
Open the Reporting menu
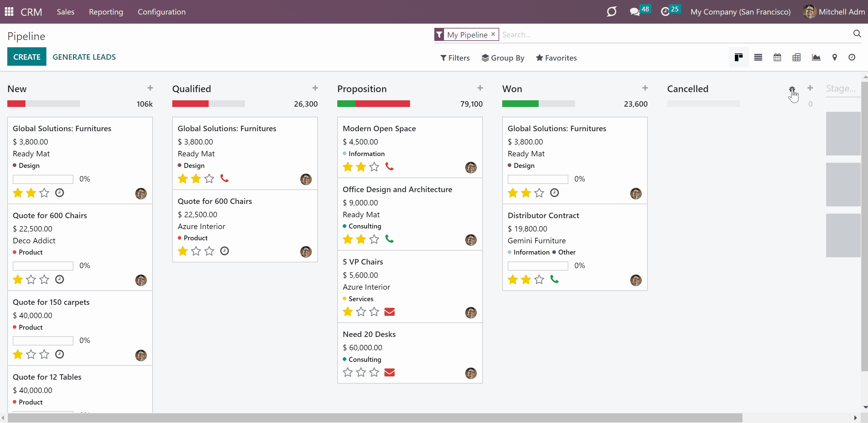click(x=106, y=12)
